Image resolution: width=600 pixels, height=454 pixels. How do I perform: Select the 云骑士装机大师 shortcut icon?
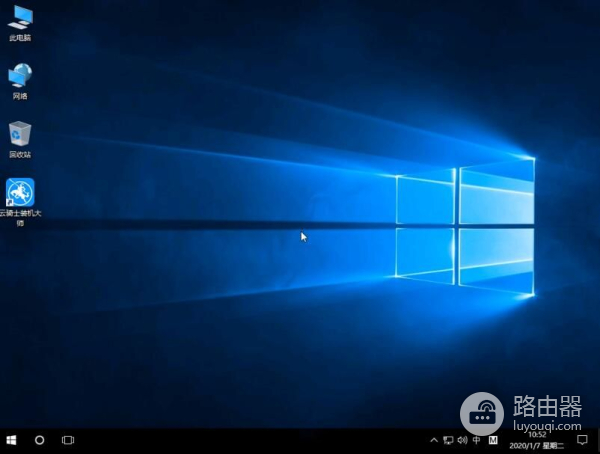pyautogui.click(x=20, y=202)
